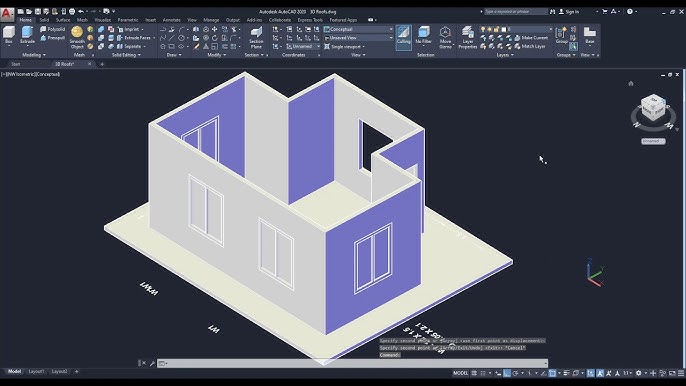The width and height of the screenshot is (686, 386).
Task: Toggle the Culling selection option
Action: pyautogui.click(x=403, y=37)
